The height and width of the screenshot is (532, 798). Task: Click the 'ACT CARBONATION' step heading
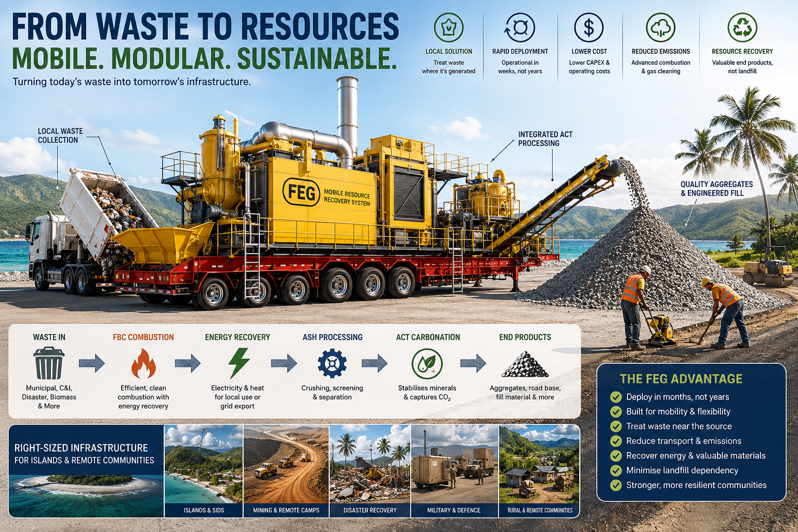428,337
